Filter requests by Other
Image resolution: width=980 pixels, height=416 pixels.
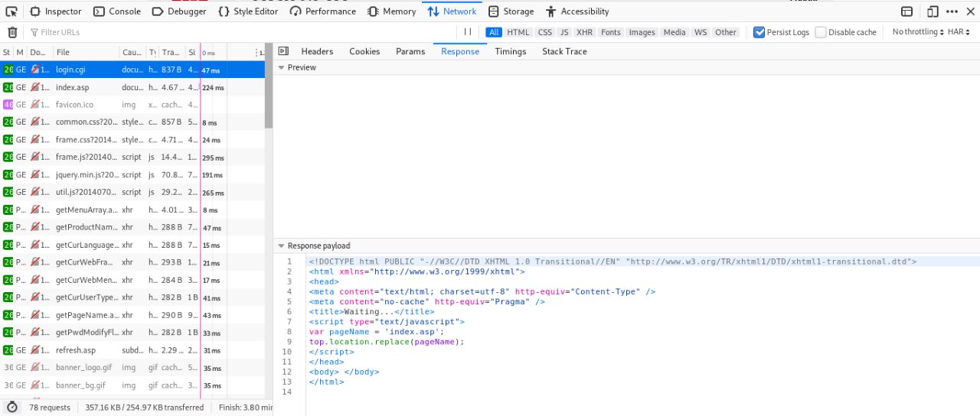726,32
